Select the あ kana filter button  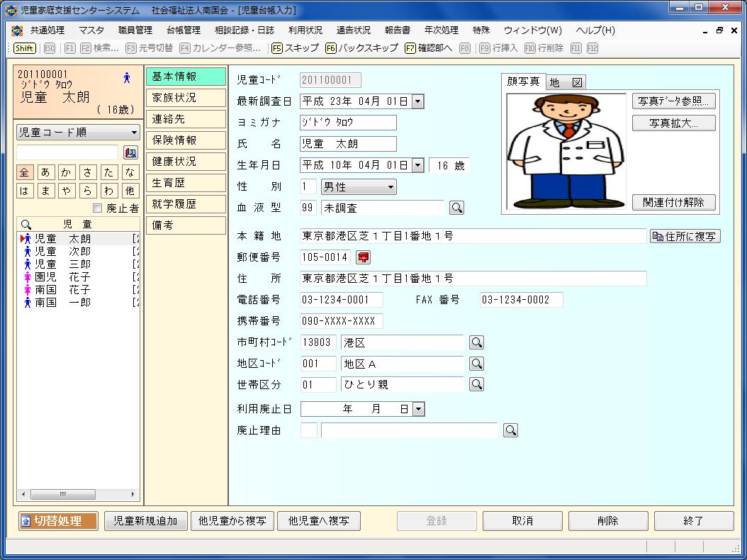[45, 172]
